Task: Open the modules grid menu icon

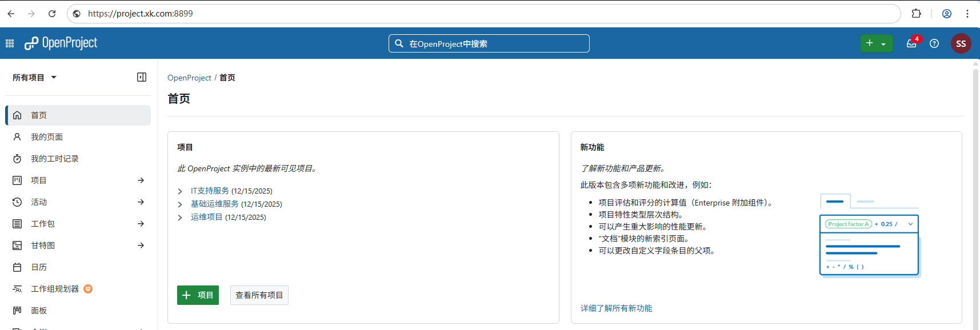Action: (x=10, y=43)
